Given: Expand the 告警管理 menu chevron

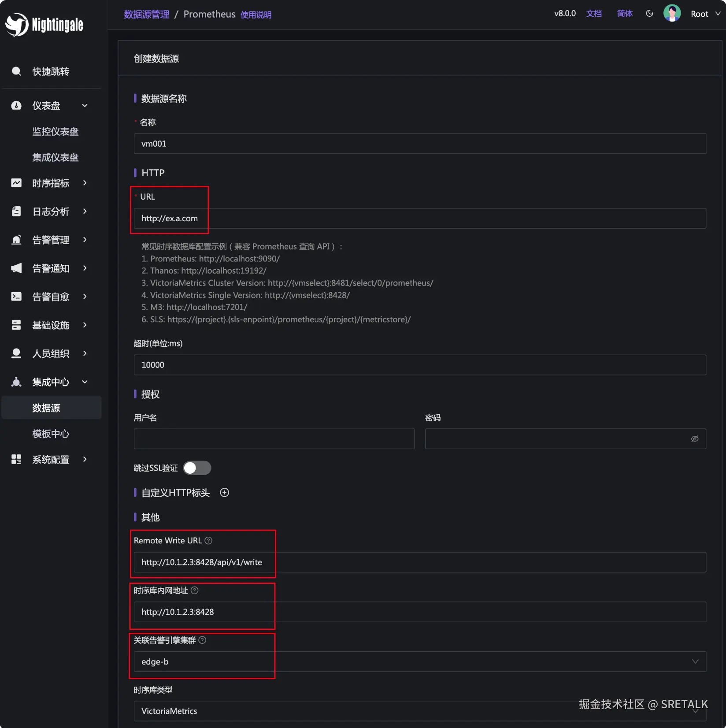Looking at the screenshot, I should [x=85, y=240].
